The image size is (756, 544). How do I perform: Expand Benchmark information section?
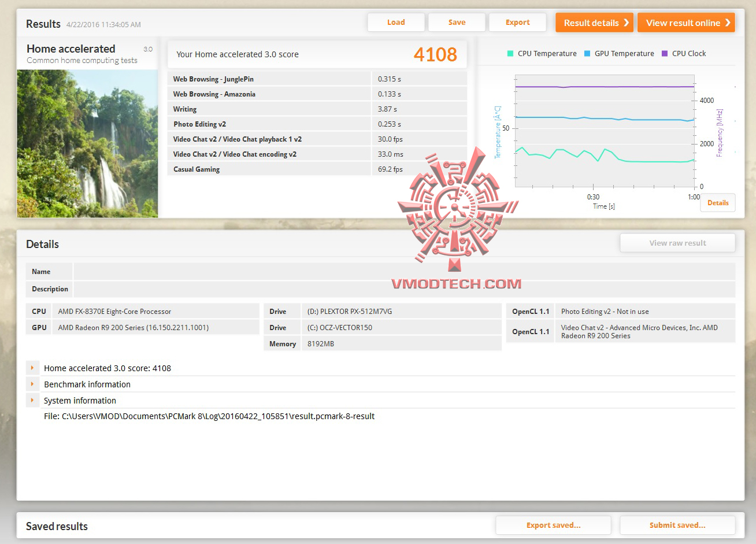pyautogui.click(x=32, y=384)
